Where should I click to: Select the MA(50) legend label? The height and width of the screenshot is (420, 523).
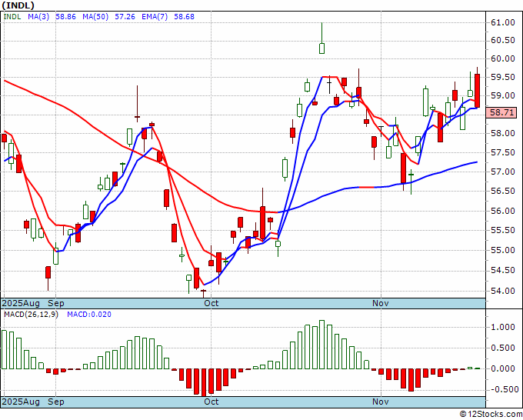(95, 16)
